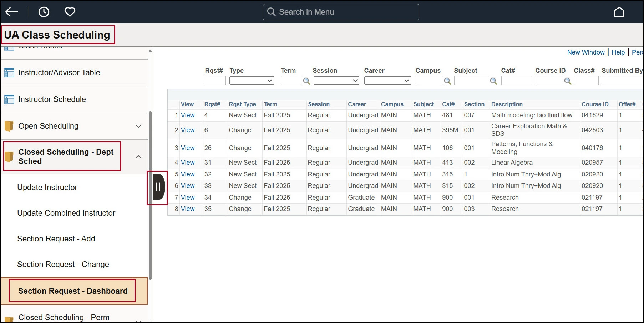Open Section Request - Add
Screen dimensions: 644x323
point(56,239)
